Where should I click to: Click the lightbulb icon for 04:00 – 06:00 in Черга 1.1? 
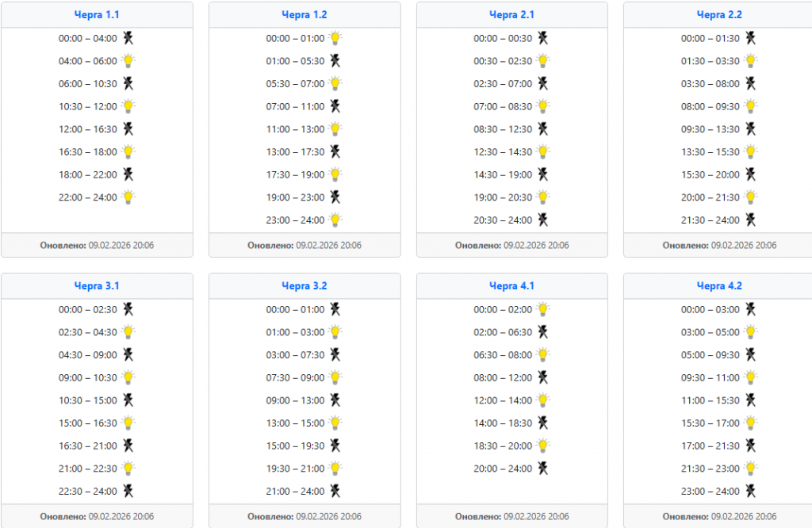[128, 61]
